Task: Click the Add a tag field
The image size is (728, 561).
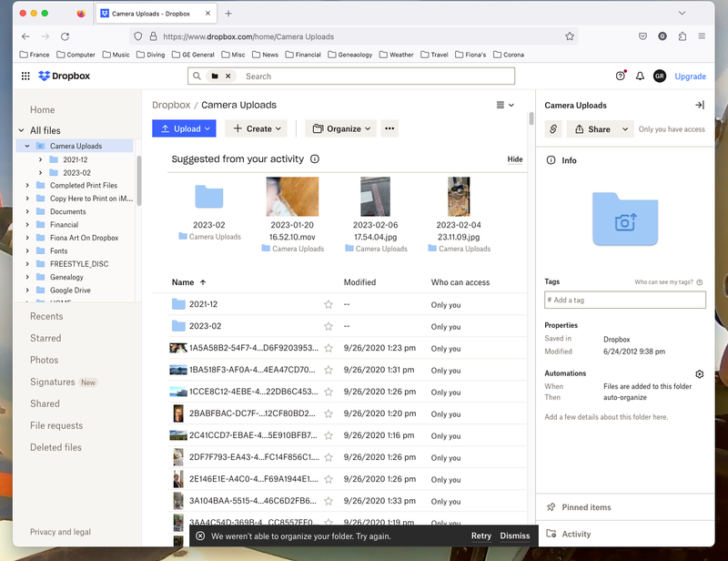Action: click(x=624, y=300)
